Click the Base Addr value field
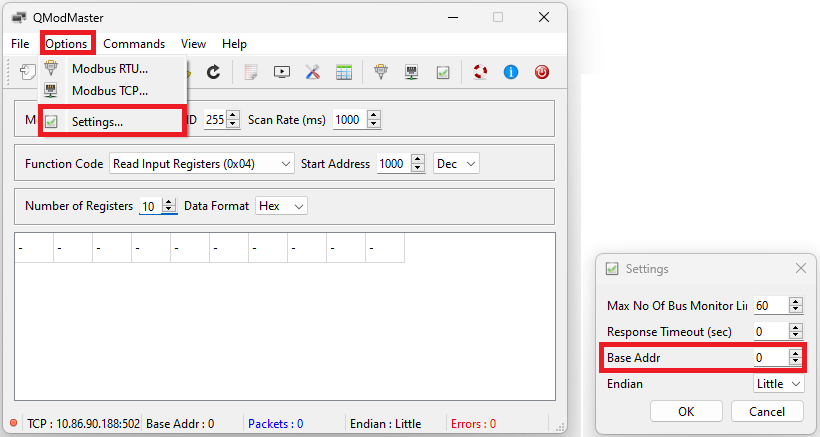The width and height of the screenshot is (820, 437). tap(771, 357)
